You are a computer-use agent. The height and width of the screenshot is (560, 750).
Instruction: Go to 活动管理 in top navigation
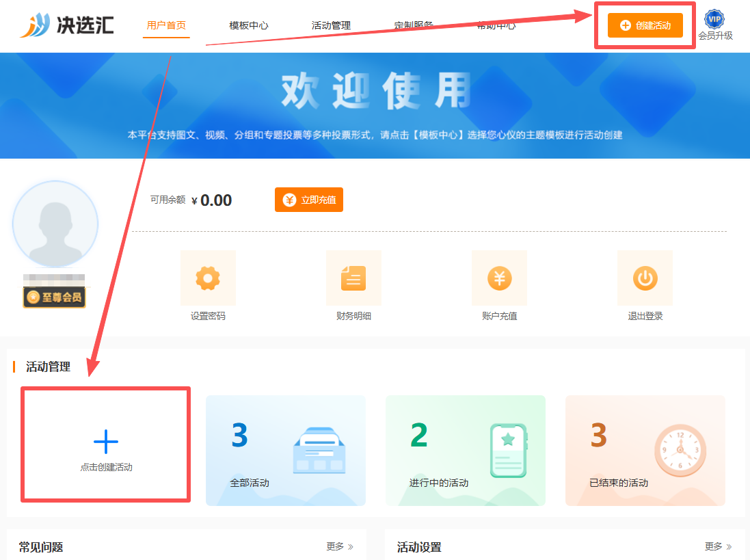(x=331, y=25)
